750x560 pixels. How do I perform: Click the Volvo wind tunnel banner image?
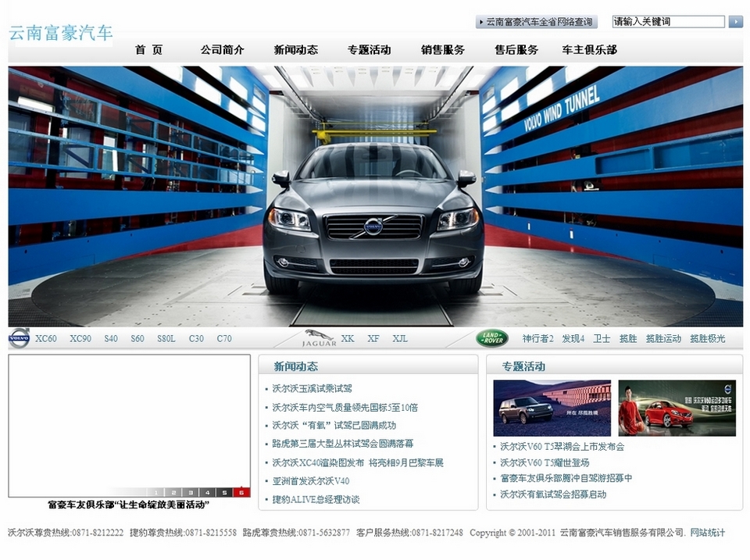376,196
